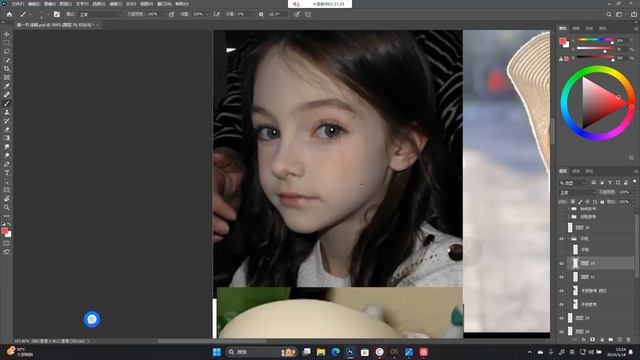Select the Zoom magnifier tool in toolbox
This screenshot has height=360, width=640.
coord(7,207)
